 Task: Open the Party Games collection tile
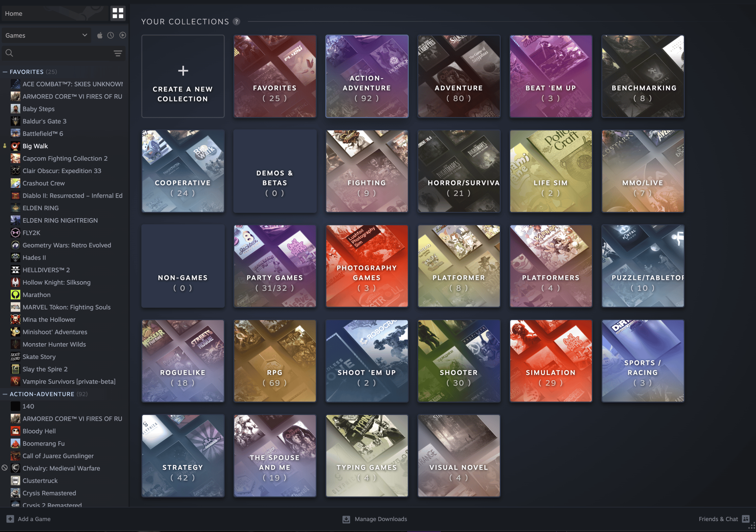click(275, 266)
